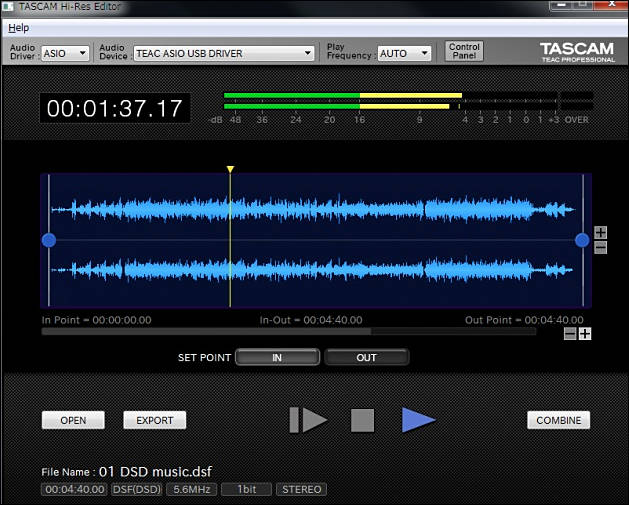Click the horizontal waveform scrollbar

289,332
